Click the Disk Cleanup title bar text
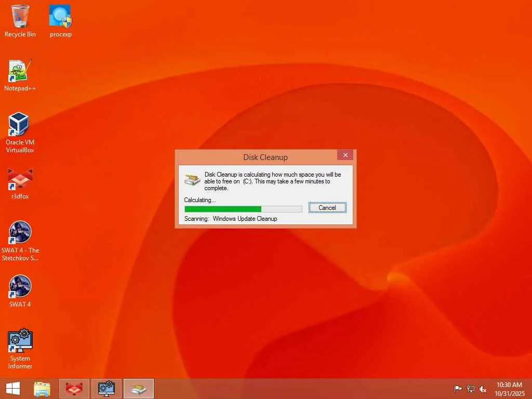Screen dimensions: 532x399 [x=265, y=157]
